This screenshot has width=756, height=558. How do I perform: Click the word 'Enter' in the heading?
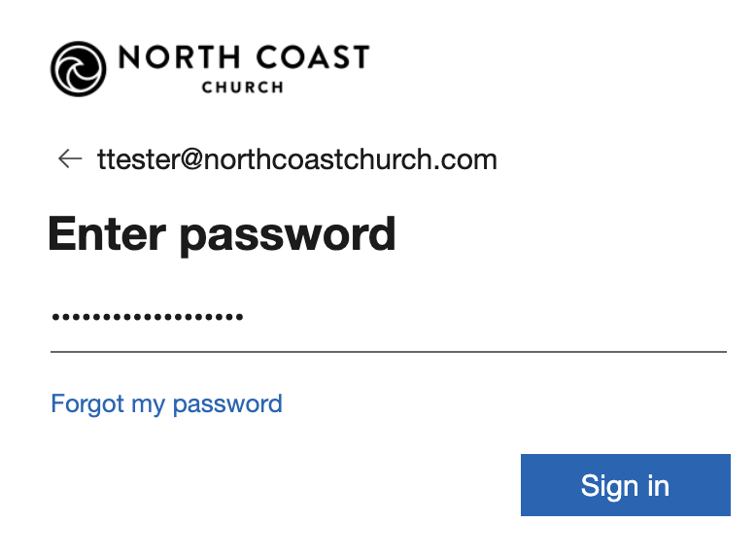[110, 234]
